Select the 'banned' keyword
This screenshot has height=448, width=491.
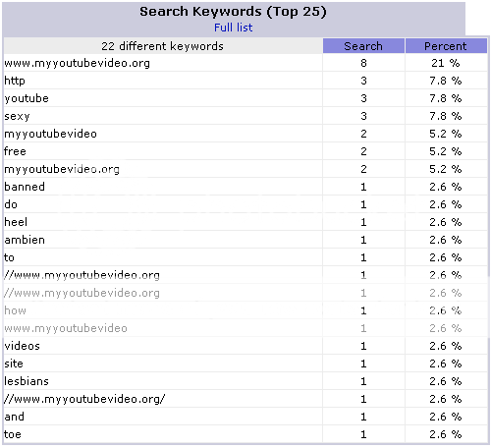25,187
